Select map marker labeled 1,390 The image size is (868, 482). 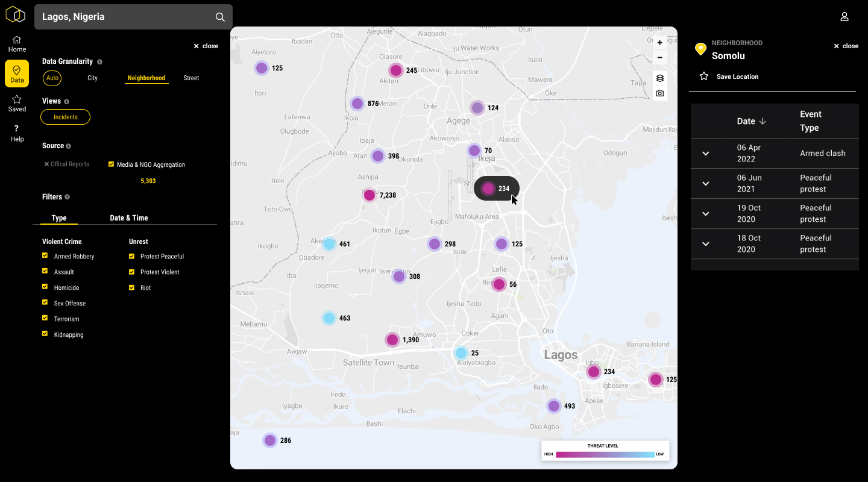(x=392, y=340)
